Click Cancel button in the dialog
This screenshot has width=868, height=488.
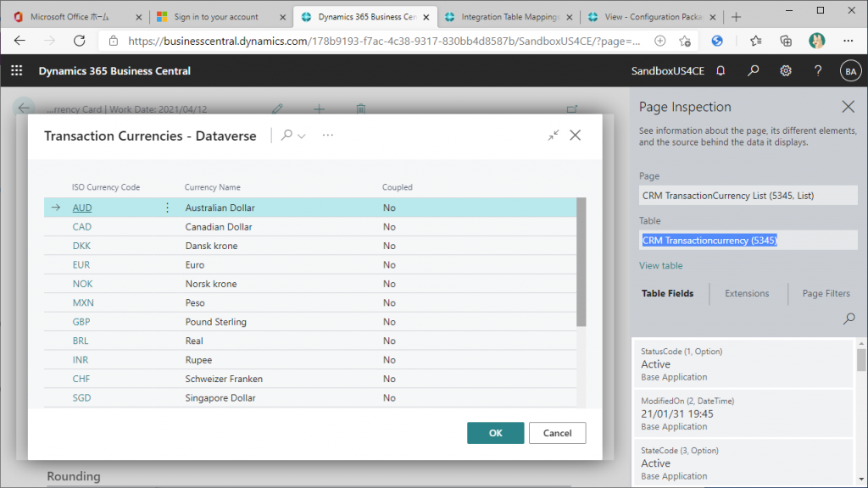pos(557,433)
